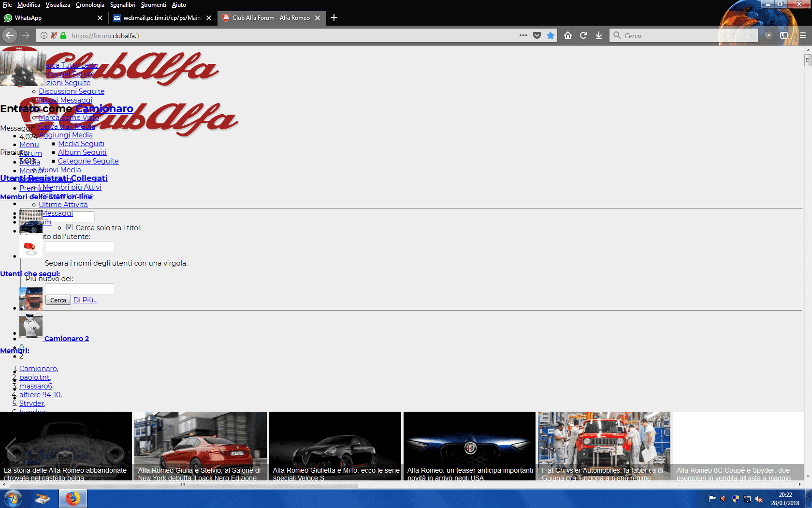
Task: Expand 'Di Più...' search options
Action: click(86, 300)
